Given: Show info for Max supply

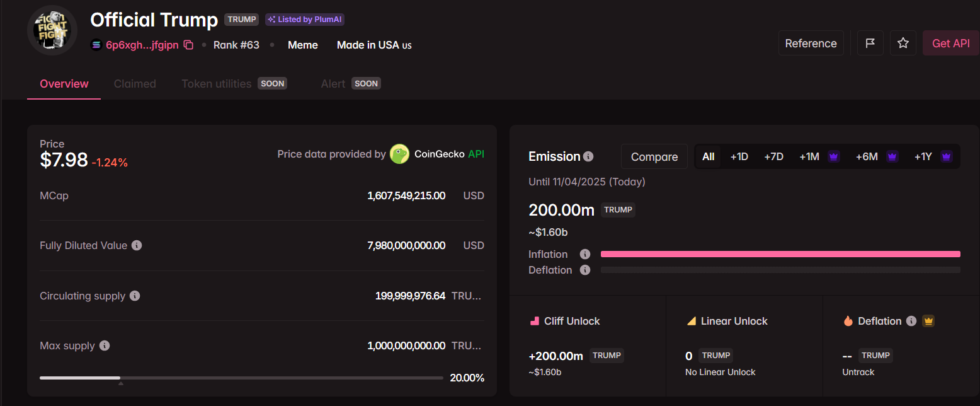Looking at the screenshot, I should coord(105,345).
